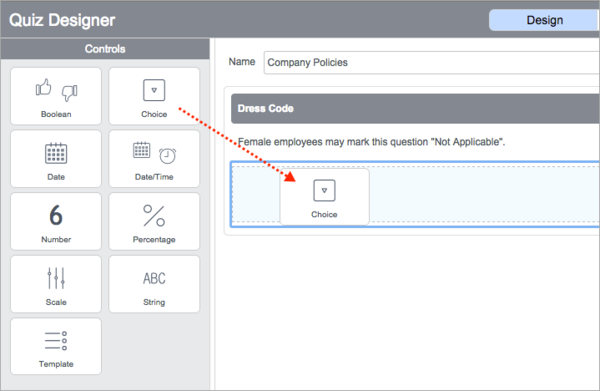Select the Number control
The image size is (600, 391).
(56, 222)
